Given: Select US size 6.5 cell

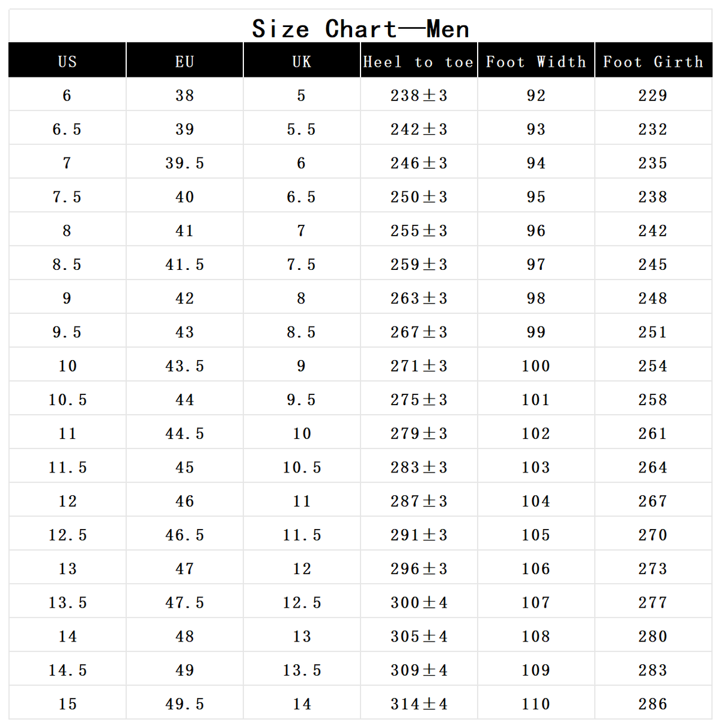Looking at the screenshot, I should pyautogui.click(x=67, y=128).
